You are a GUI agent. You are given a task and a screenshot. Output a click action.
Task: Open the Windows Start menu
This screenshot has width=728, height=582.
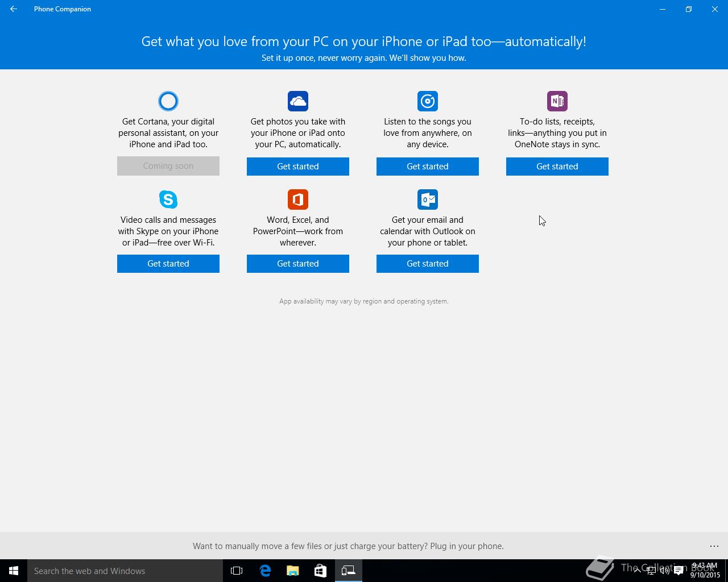14,571
